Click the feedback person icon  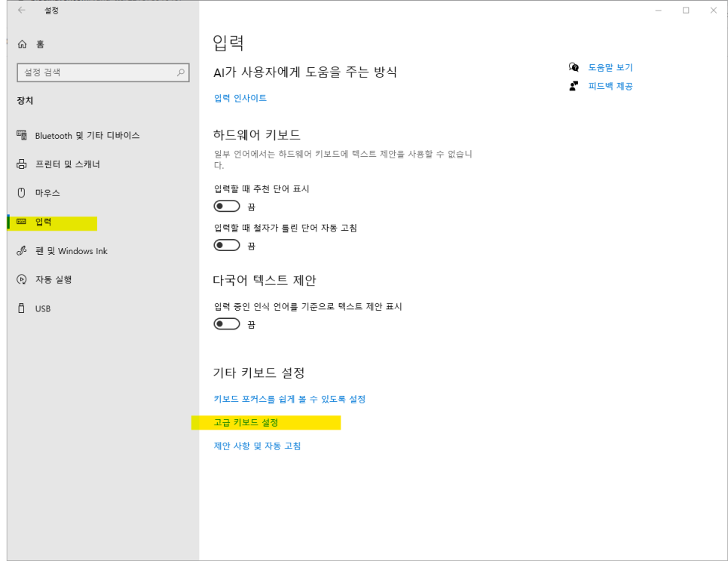point(574,86)
